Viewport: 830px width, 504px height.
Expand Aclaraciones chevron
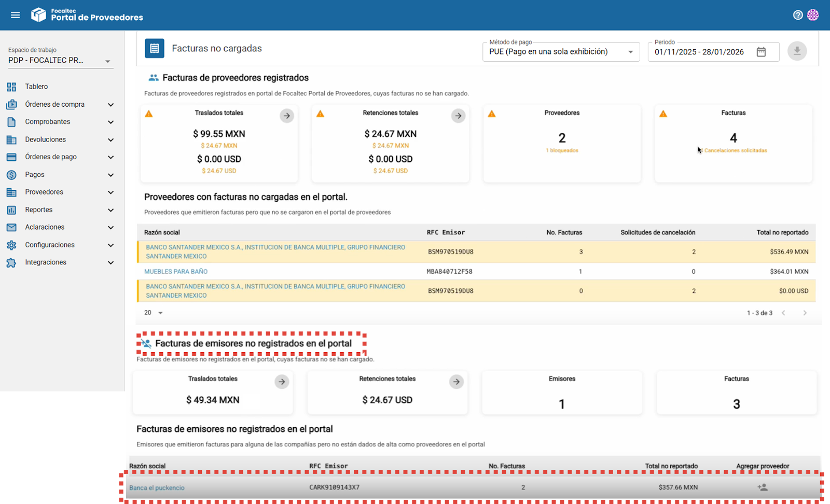(x=110, y=228)
